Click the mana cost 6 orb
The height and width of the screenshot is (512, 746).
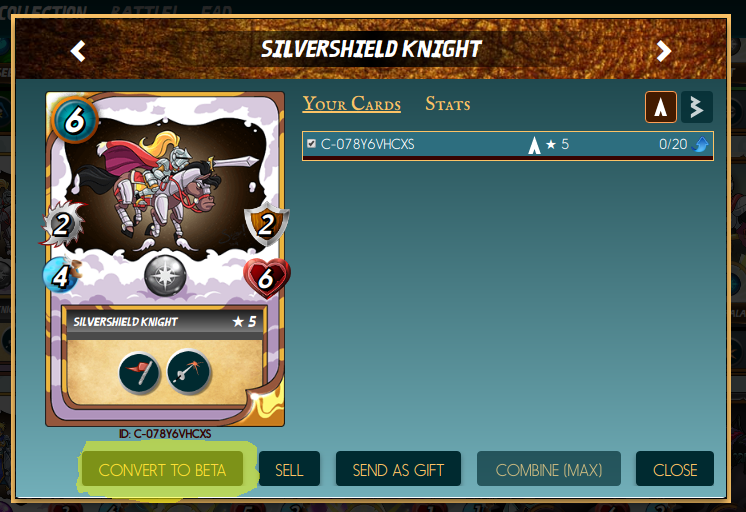tap(75, 119)
